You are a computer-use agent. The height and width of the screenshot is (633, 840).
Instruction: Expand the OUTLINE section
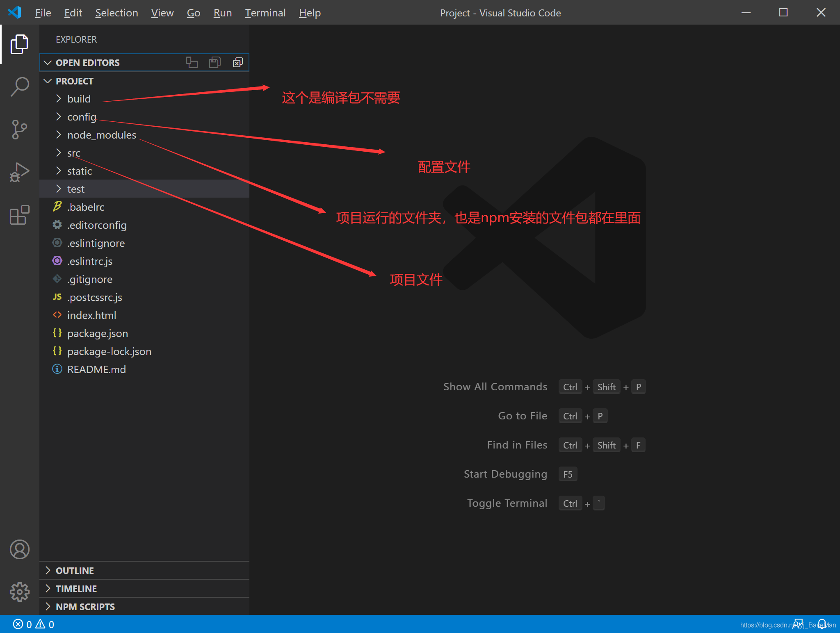[x=75, y=571]
